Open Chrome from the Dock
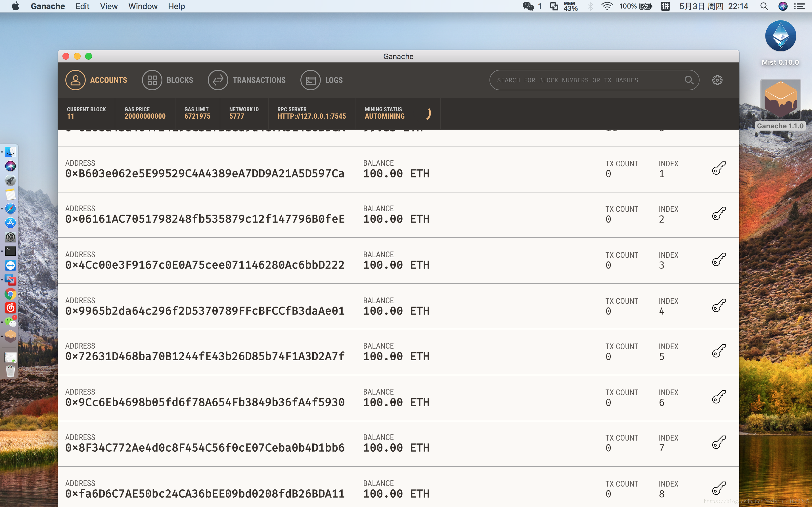812x507 pixels. [x=11, y=294]
